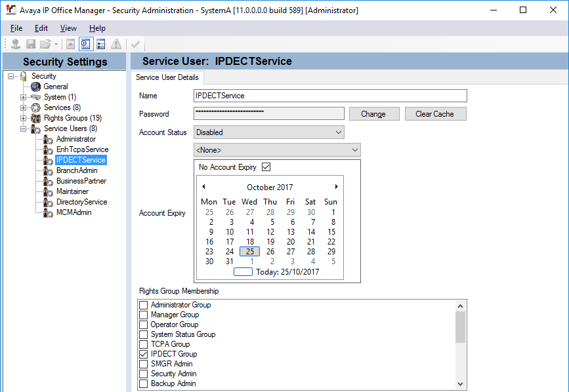Click the warning triangle toolbar icon
This screenshot has height=392, width=569.
tap(116, 44)
